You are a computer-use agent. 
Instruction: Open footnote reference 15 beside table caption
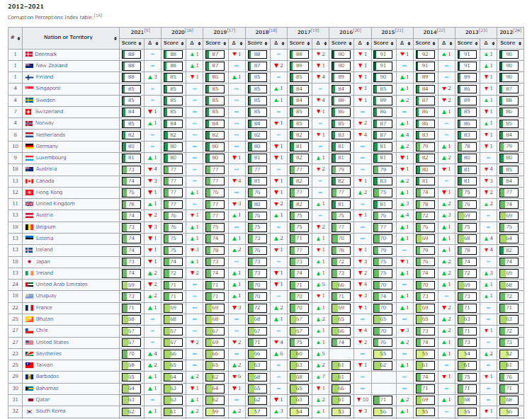[x=98, y=16]
